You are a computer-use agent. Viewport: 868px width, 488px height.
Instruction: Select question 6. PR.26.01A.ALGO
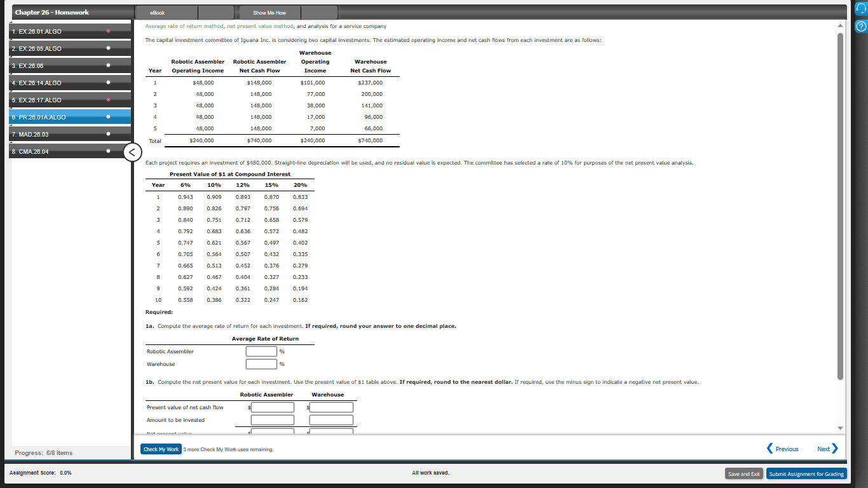pyautogui.click(x=71, y=117)
